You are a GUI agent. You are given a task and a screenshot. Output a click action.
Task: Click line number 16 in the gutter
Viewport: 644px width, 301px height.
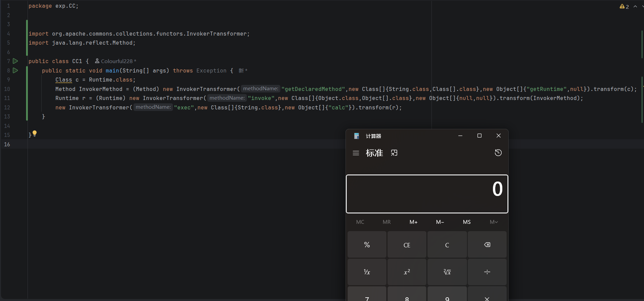point(7,144)
